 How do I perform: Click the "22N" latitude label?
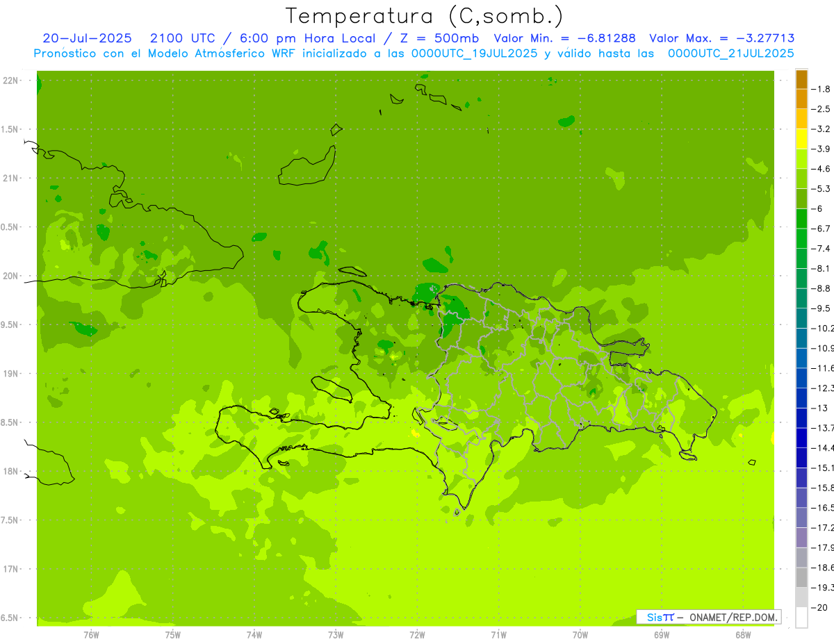click(11, 81)
